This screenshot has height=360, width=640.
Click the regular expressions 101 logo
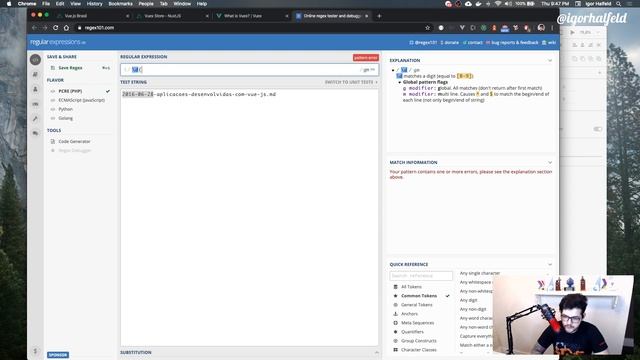[58, 42]
